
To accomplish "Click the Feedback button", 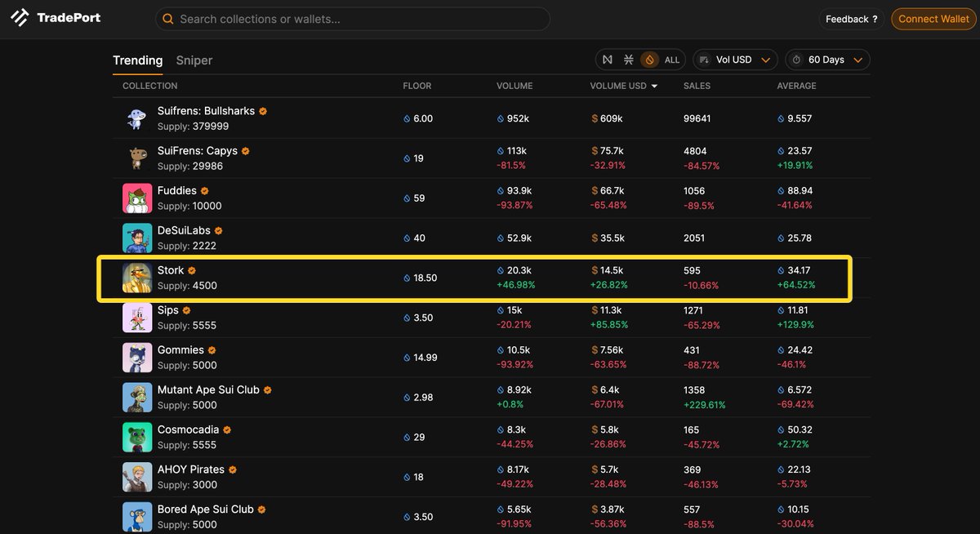I will tap(852, 19).
